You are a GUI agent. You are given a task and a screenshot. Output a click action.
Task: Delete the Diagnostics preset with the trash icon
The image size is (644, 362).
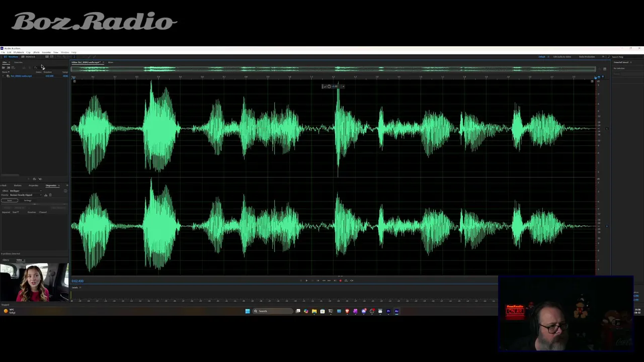[50, 195]
